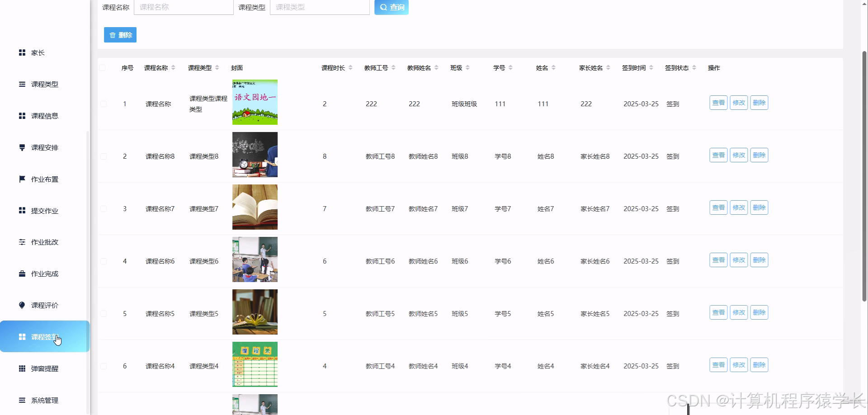
Task: Sort rows by 签到时间 column arrows
Action: click(x=652, y=67)
